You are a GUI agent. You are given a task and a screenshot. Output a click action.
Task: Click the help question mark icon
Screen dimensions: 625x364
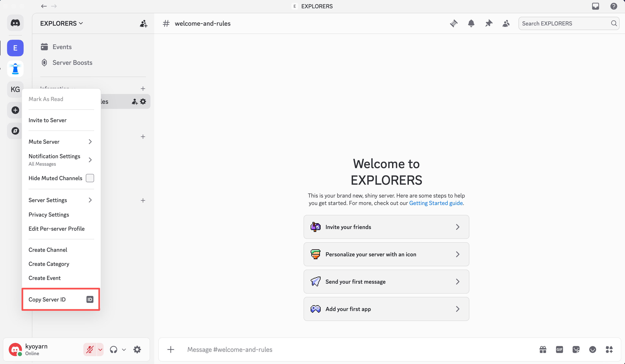click(614, 6)
